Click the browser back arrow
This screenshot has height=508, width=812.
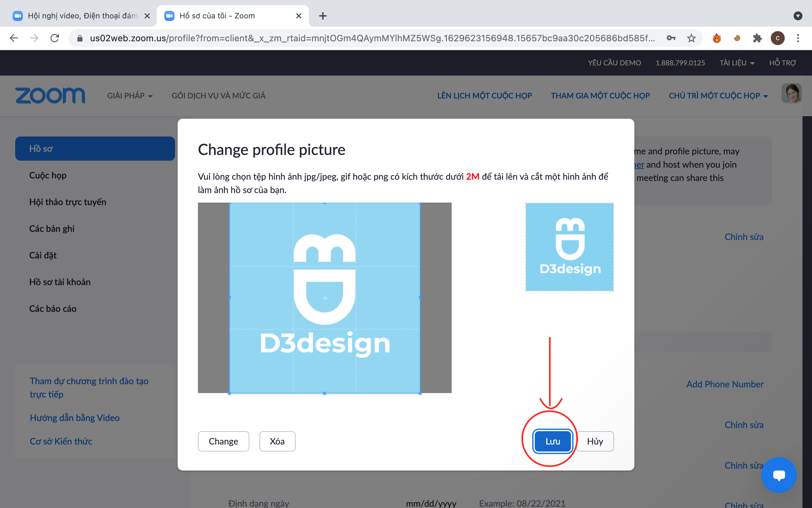coord(14,38)
